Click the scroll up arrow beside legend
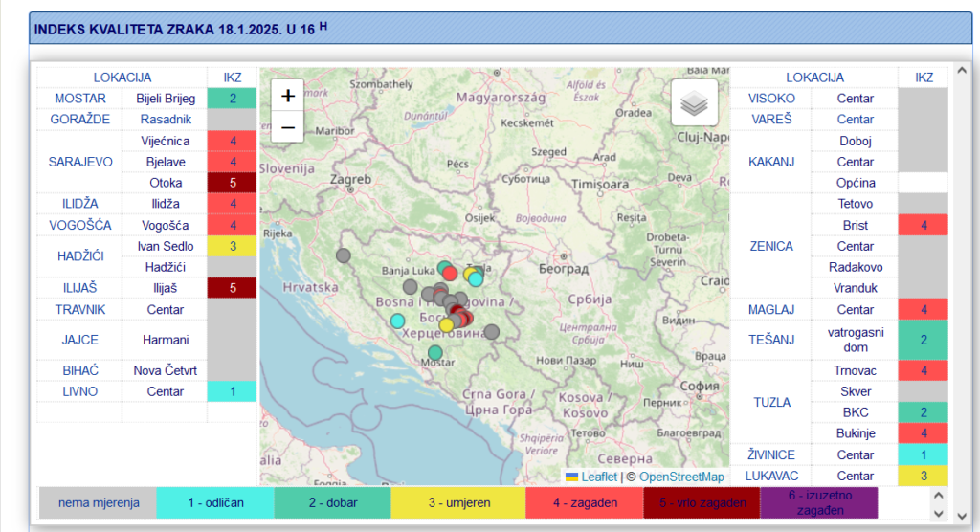This screenshot has width=980, height=532. click(937, 495)
